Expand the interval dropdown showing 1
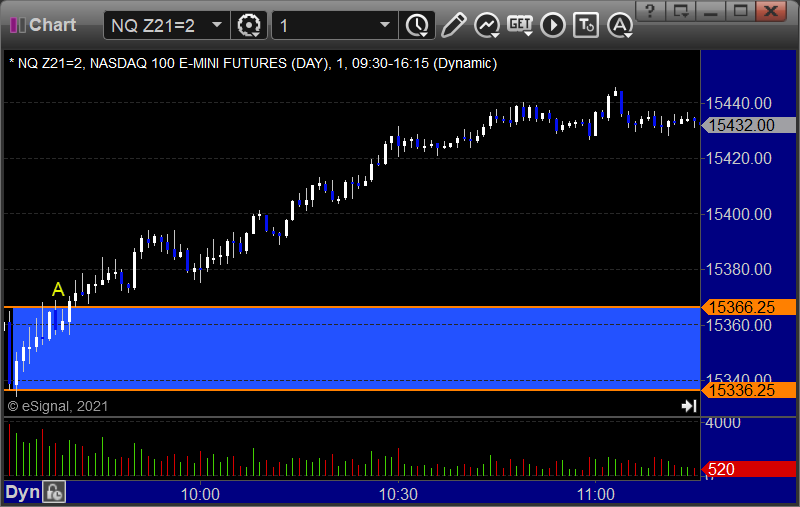The height and width of the screenshot is (507, 800). pos(385,24)
